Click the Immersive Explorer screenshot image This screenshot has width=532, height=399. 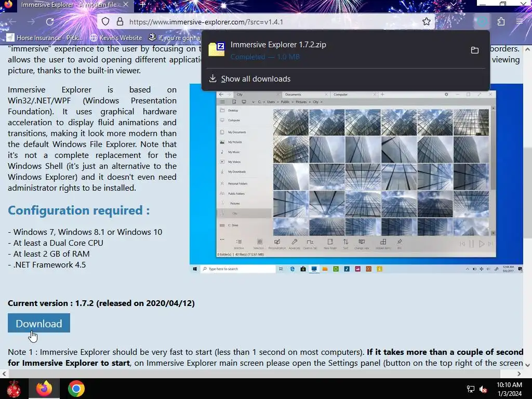(356, 179)
